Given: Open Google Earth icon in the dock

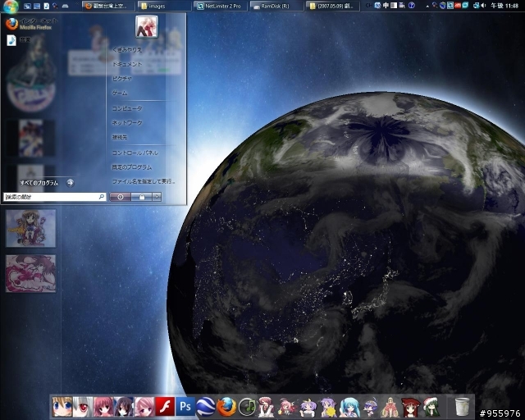Looking at the screenshot, I should 207,406.
